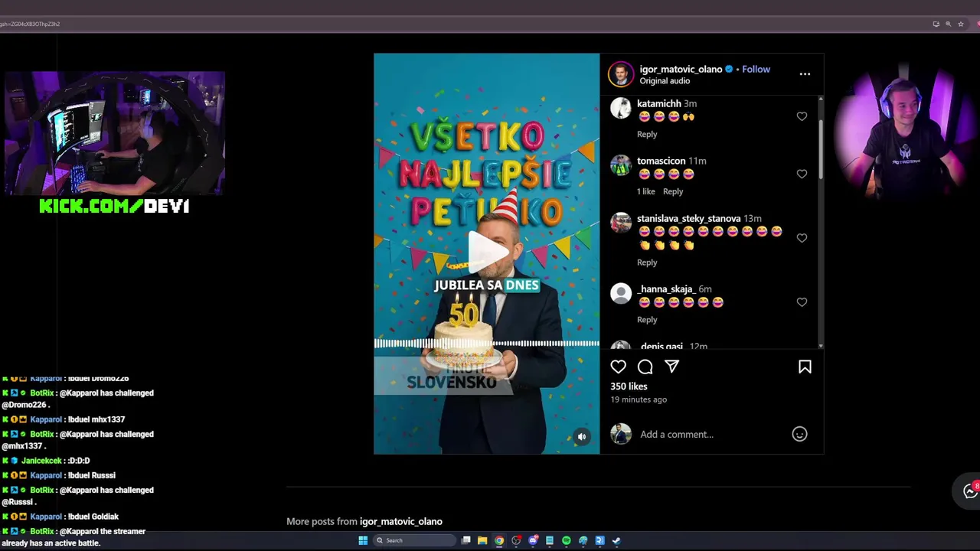
Task: Open Steam from the taskbar
Action: point(616,540)
